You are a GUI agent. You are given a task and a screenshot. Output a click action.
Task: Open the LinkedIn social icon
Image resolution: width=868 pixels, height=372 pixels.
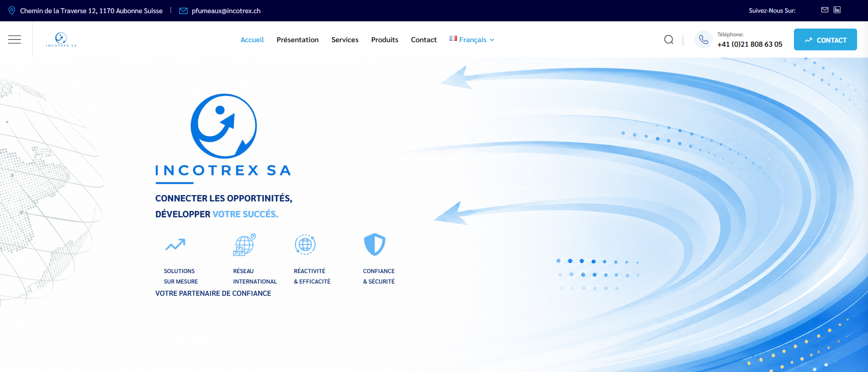click(837, 10)
